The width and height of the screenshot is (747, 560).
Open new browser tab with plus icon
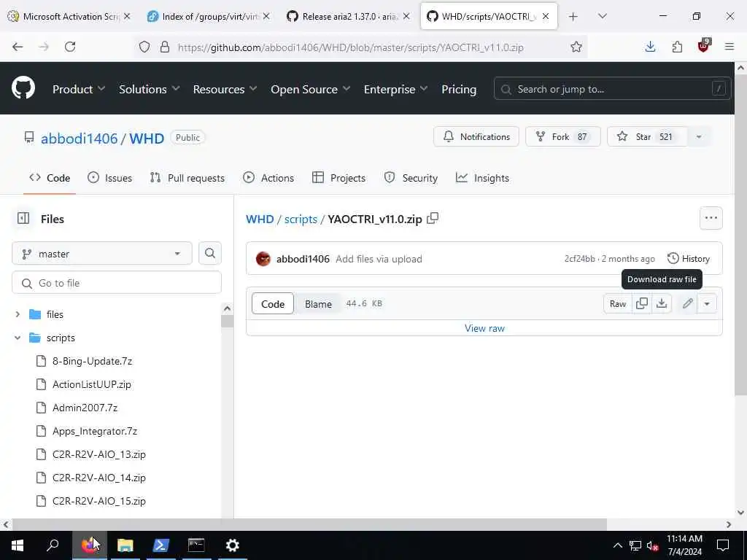pyautogui.click(x=573, y=16)
